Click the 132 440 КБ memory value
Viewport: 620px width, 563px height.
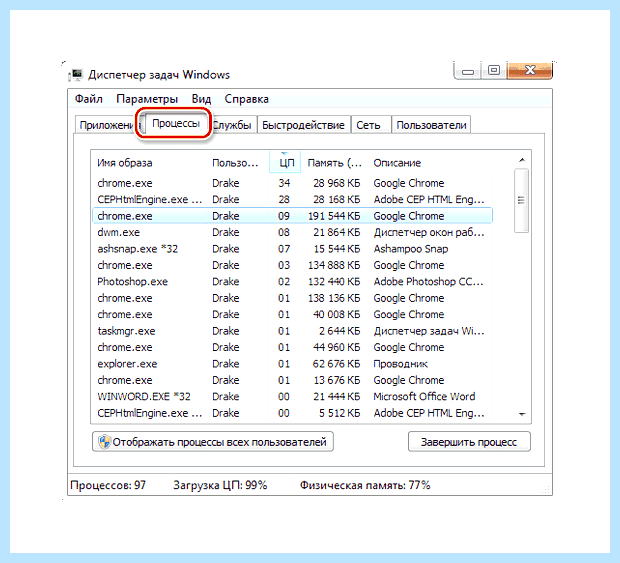point(334,282)
